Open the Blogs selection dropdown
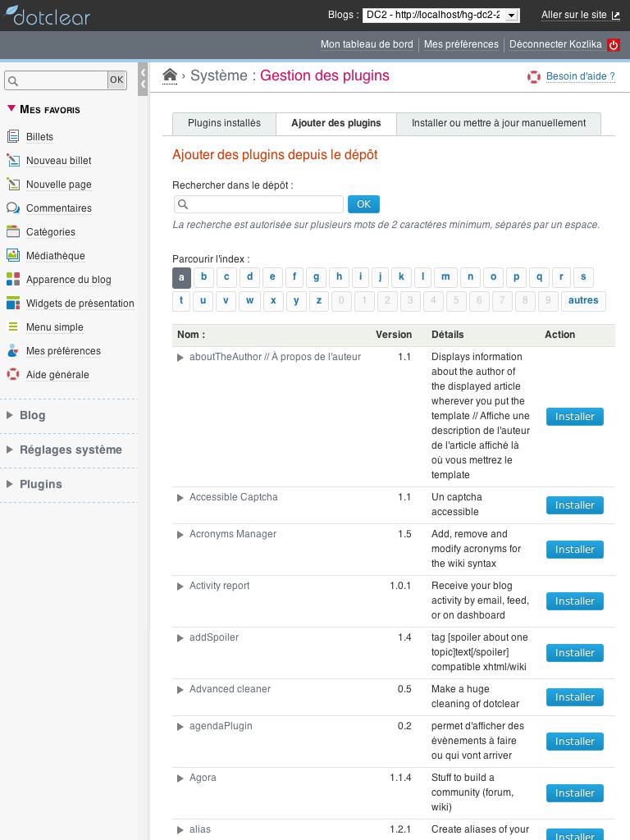The width and height of the screenshot is (630, 840). [x=441, y=15]
